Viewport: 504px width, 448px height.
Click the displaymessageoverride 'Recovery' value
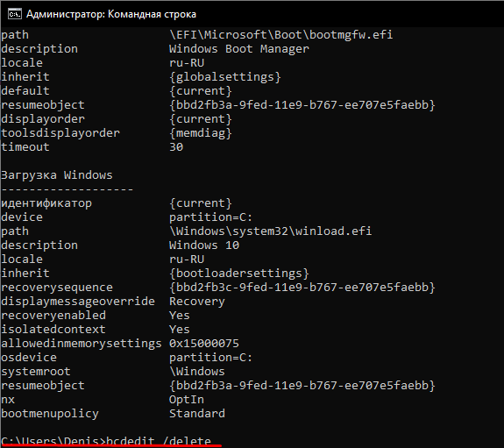(x=197, y=302)
